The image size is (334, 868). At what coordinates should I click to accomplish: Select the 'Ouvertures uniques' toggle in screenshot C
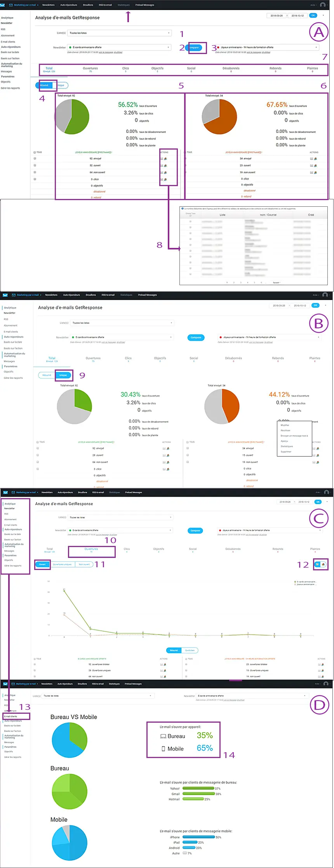[x=62, y=564]
